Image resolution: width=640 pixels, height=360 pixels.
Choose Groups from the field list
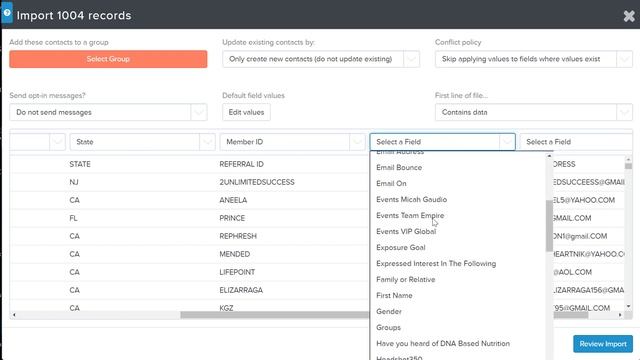click(388, 327)
